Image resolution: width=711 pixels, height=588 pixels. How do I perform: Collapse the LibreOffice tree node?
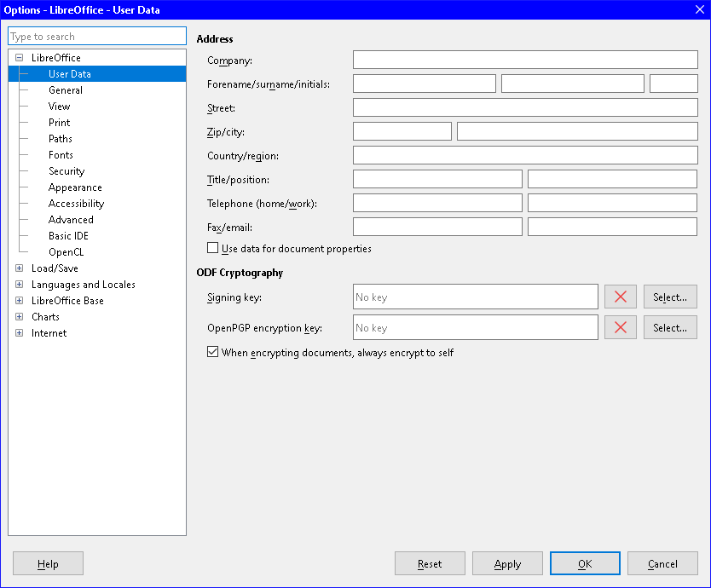(x=19, y=58)
